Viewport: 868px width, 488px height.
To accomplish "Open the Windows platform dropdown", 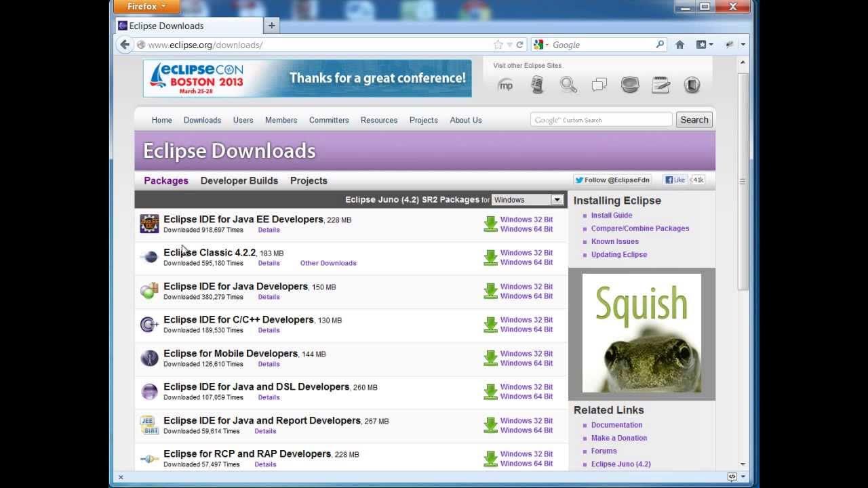I will [x=528, y=200].
